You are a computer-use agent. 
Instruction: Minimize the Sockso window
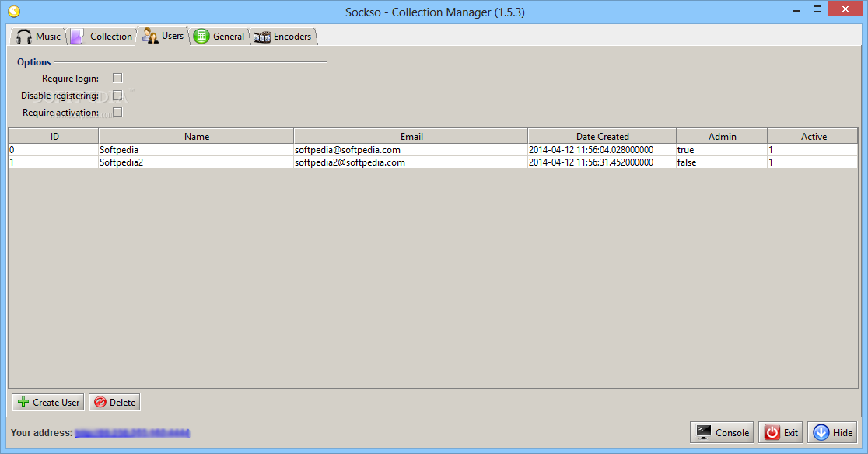[x=796, y=10]
